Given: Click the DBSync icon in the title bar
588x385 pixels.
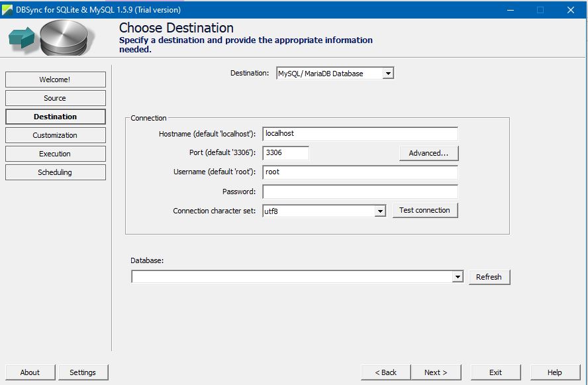Looking at the screenshot, I should (x=7, y=9).
